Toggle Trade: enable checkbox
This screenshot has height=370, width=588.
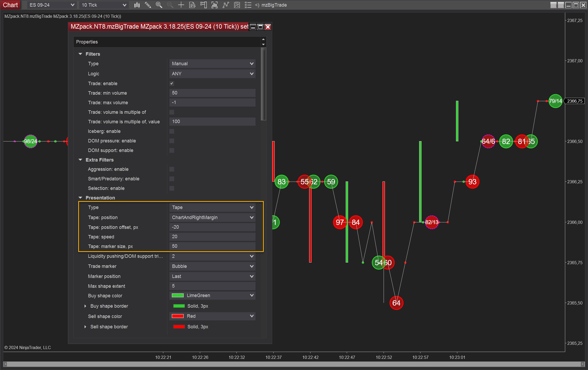[x=172, y=84]
